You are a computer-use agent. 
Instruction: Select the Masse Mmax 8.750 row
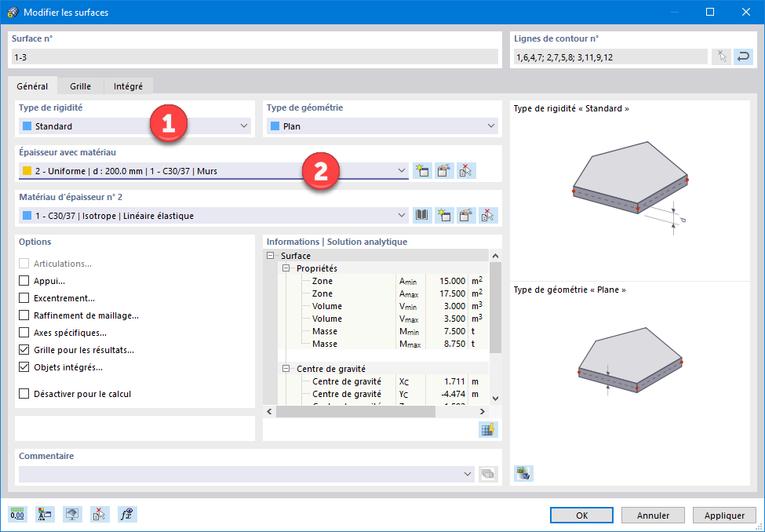[384, 344]
